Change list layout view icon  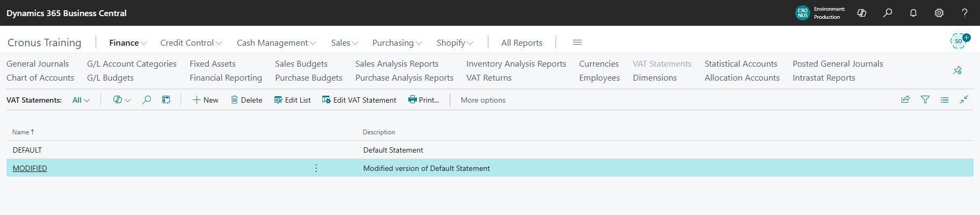[x=945, y=99]
